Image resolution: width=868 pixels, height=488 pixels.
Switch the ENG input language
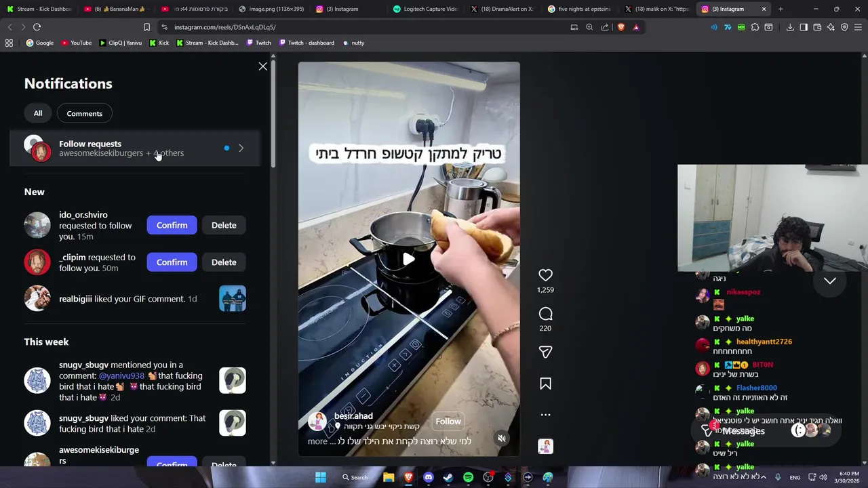795,477
